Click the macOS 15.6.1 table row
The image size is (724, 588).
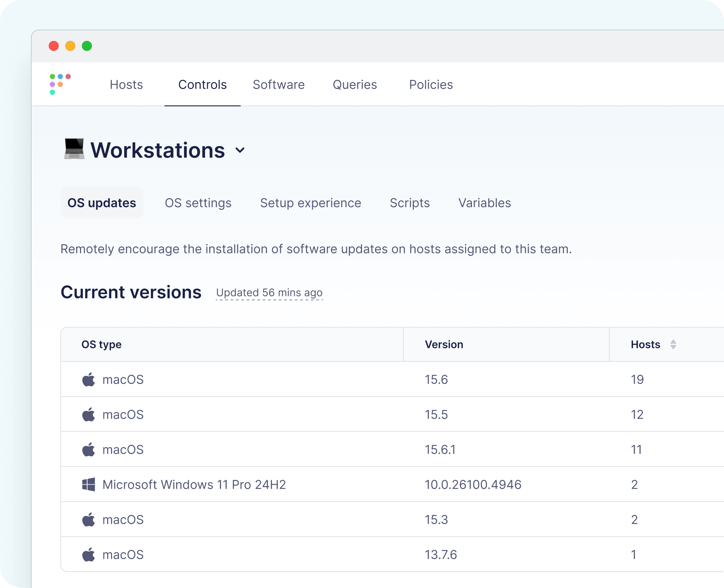(240, 450)
